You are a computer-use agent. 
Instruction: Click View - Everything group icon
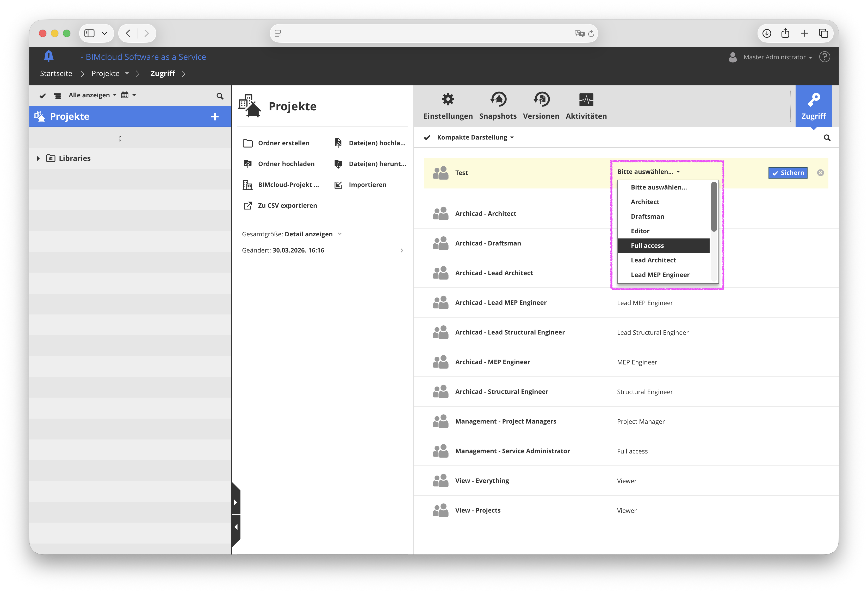click(x=440, y=481)
